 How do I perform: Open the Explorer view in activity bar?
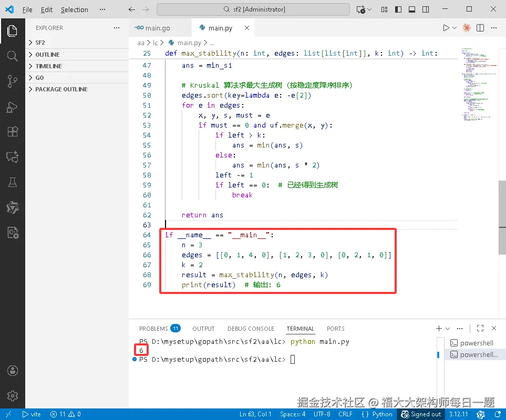(12, 30)
